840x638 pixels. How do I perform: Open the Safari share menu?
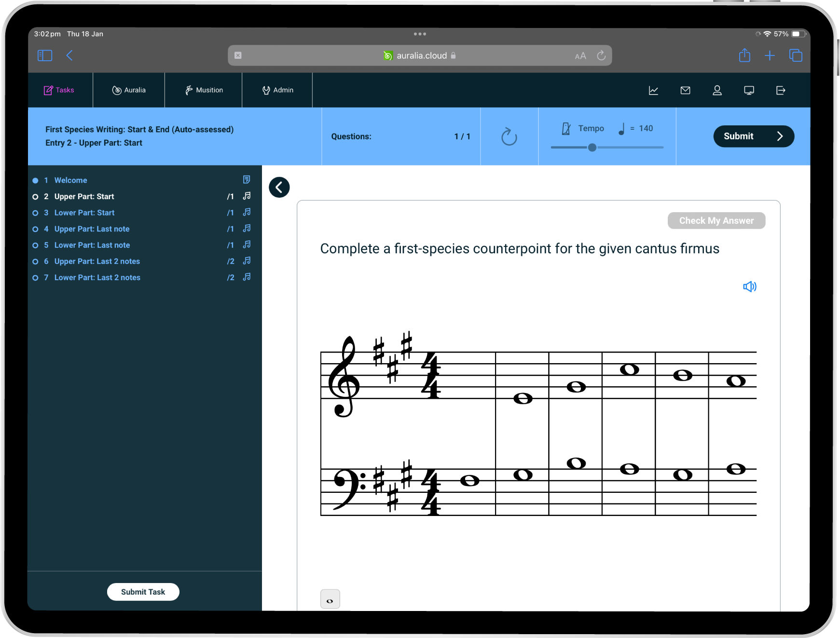pyautogui.click(x=744, y=55)
